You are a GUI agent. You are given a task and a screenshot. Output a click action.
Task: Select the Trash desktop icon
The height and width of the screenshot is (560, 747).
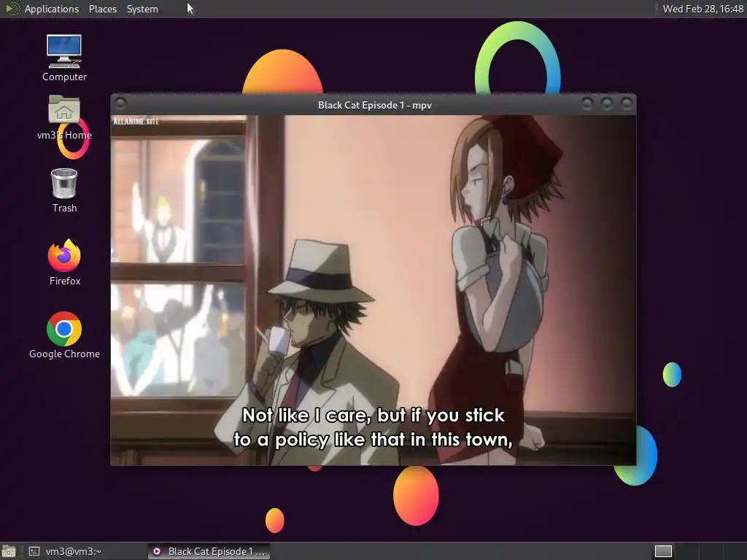(x=64, y=190)
